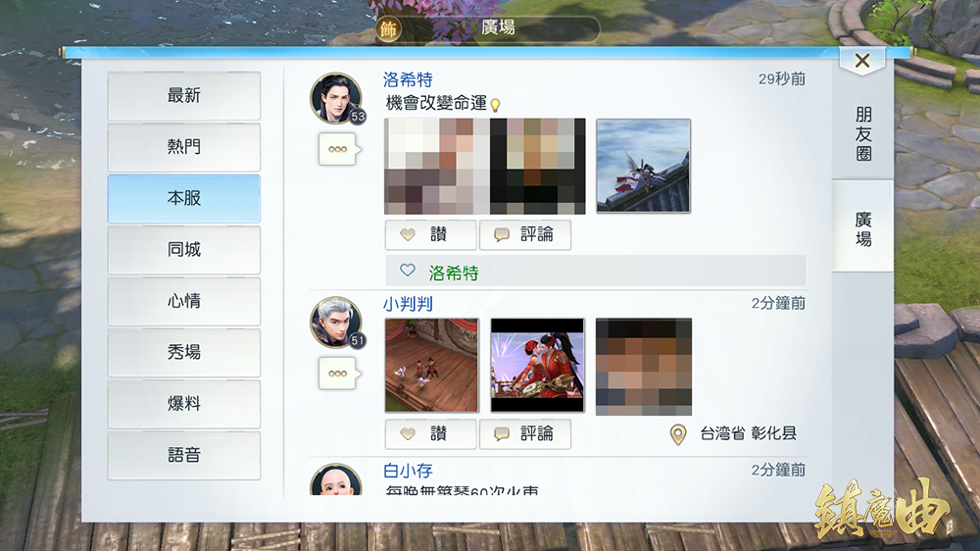Choose the 同城 filter
This screenshot has height=551, width=980.
[184, 250]
